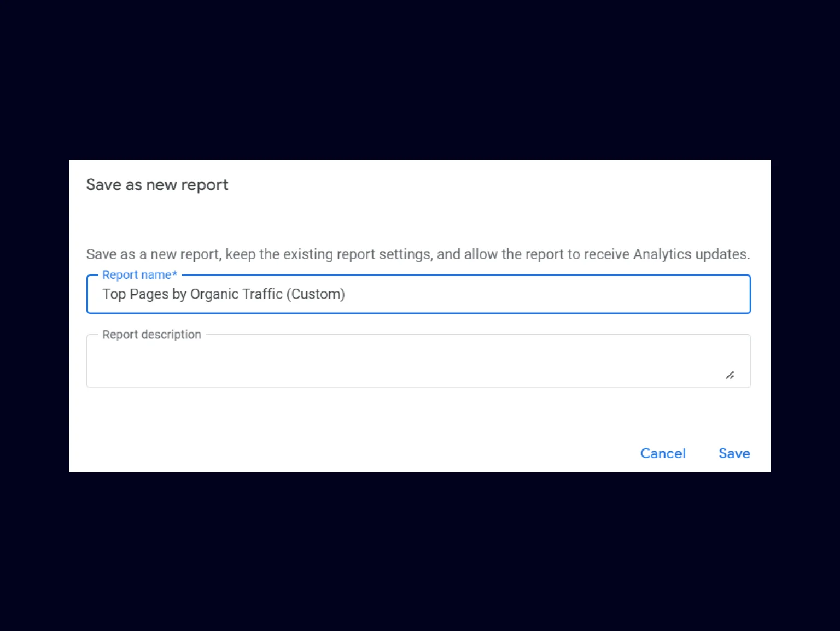Click inside the Report description text area
The width and height of the screenshot is (840, 631).
(418, 361)
